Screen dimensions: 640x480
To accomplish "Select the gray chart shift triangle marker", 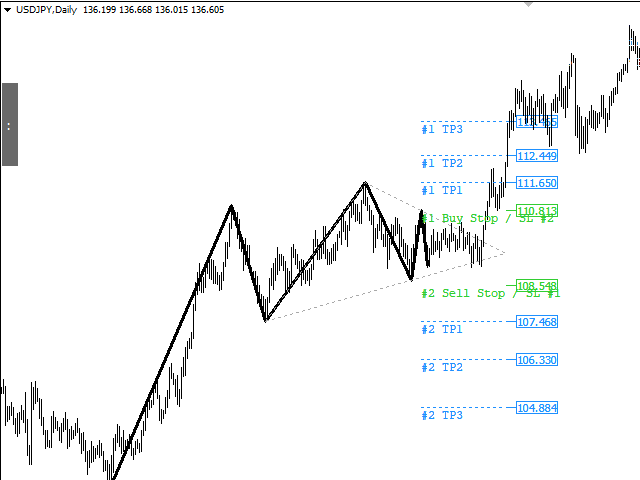I will click(x=529, y=4).
